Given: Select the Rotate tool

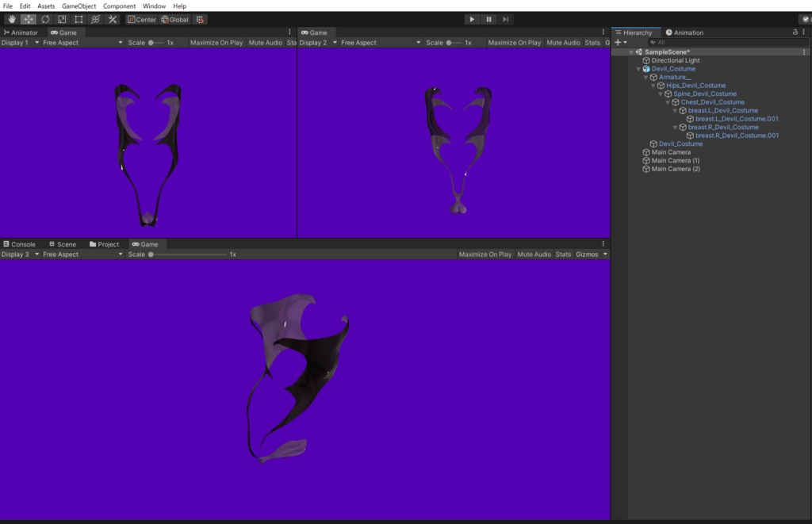Looking at the screenshot, I should pyautogui.click(x=45, y=19).
